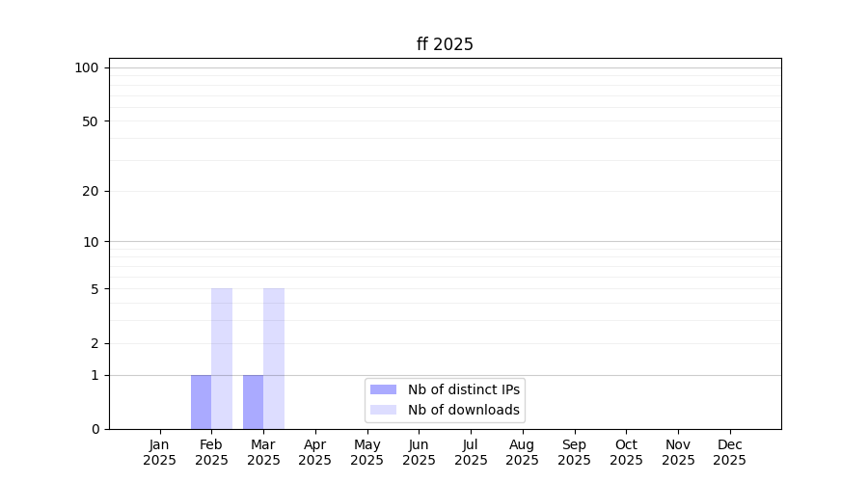Viewport: 868px width, 482px height.
Task: Click the "ff 2025" chart title
Action: 445,44
